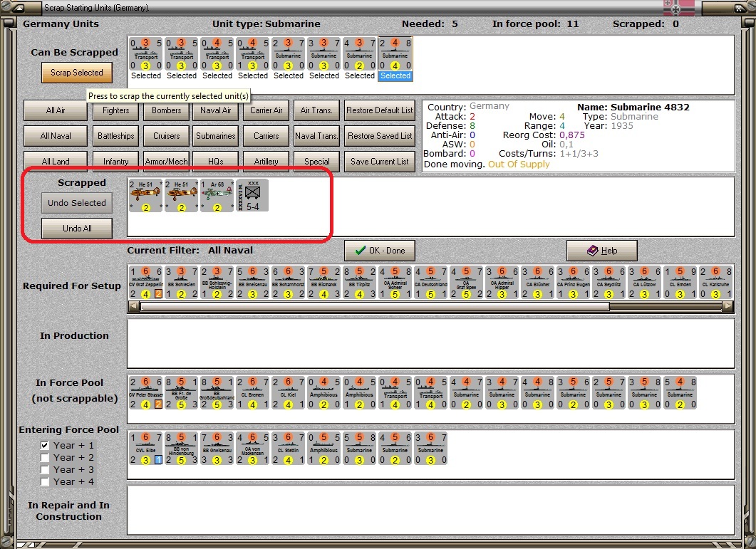Viewport: 756px width, 549px height.
Task: Filter by Naval Air units
Action: (x=215, y=110)
